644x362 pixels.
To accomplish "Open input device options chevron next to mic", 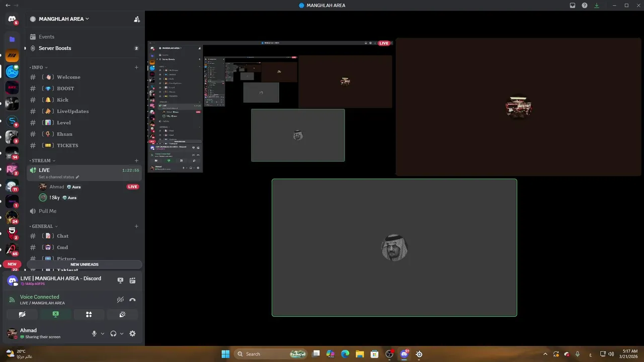I will [103, 333].
